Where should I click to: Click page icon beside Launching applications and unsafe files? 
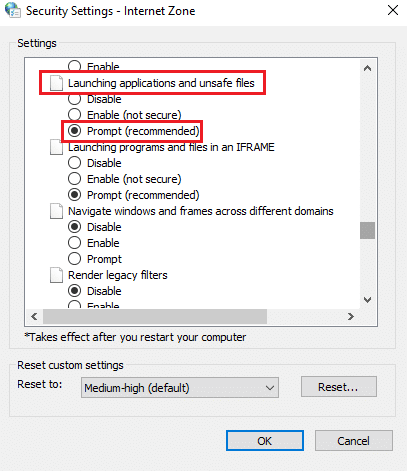pyautogui.click(x=56, y=83)
